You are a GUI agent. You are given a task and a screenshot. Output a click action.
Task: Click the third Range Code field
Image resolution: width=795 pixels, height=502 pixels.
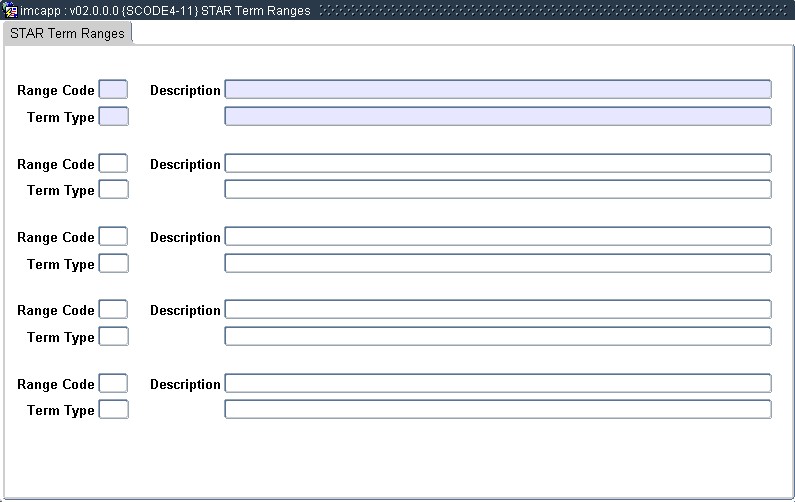113,237
